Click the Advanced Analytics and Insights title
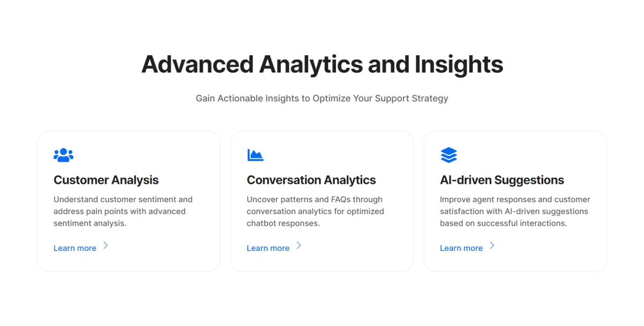Screen dimensions: 644x326 pyautogui.click(x=322, y=65)
